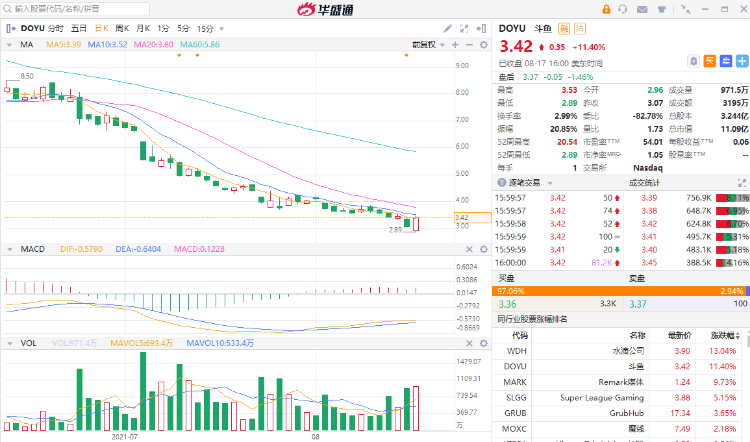This screenshot has height=442, width=750.
Task: Open MARK Remark媒体 row
Action: (x=618, y=382)
